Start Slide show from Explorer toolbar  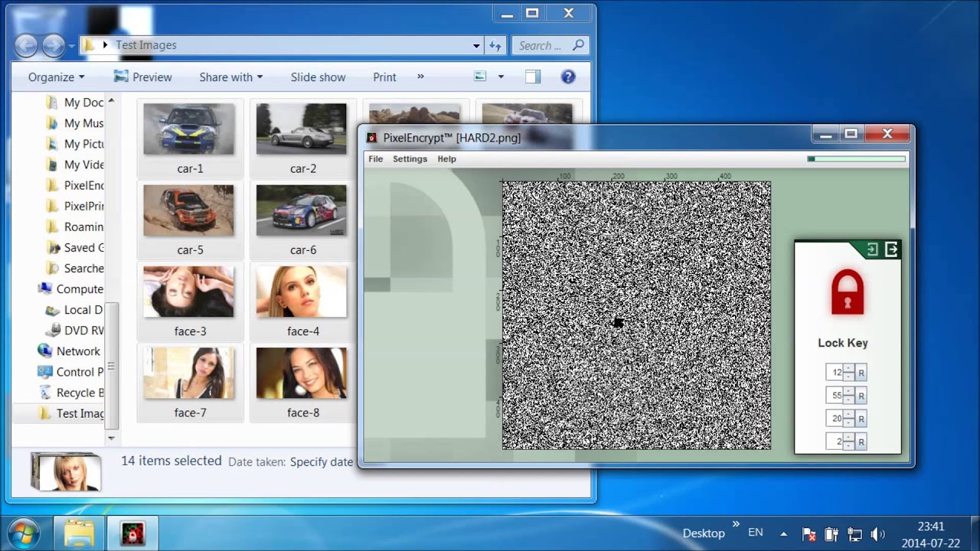coord(318,77)
